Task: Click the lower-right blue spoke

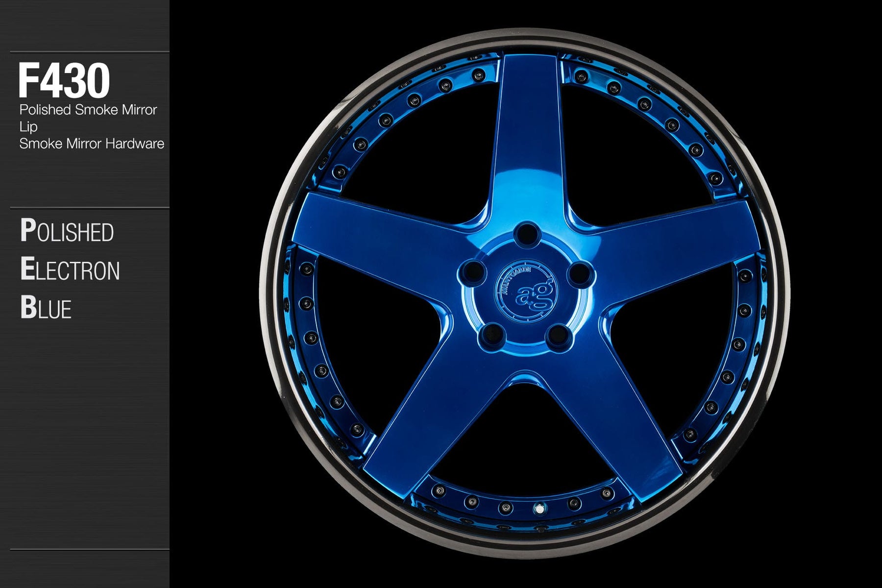Action: [x=622, y=416]
